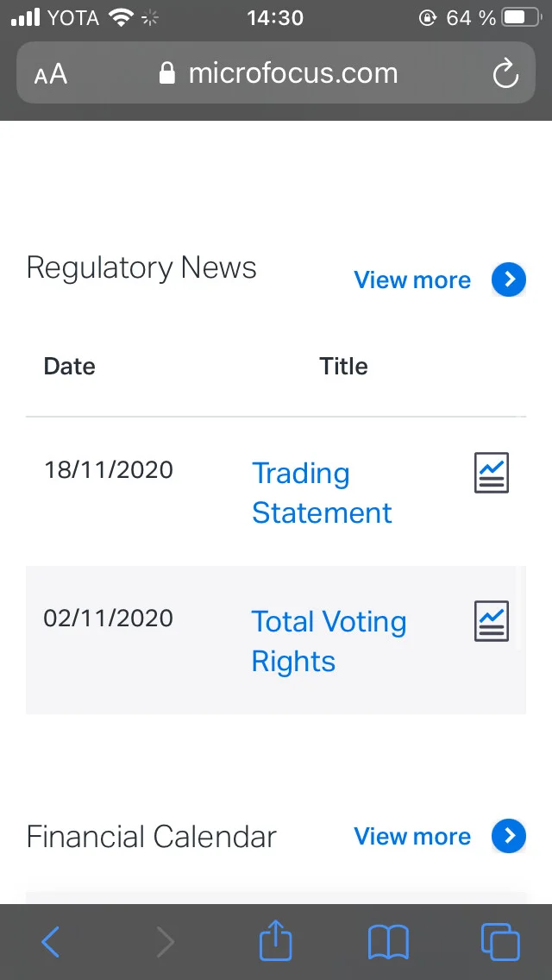
Task: Reload the page with refresh icon
Action: click(x=505, y=74)
